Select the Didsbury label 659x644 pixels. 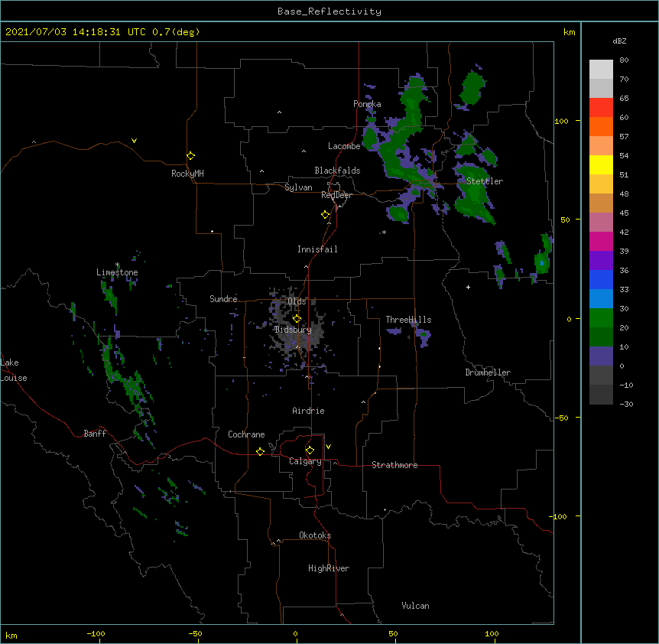[293, 330]
